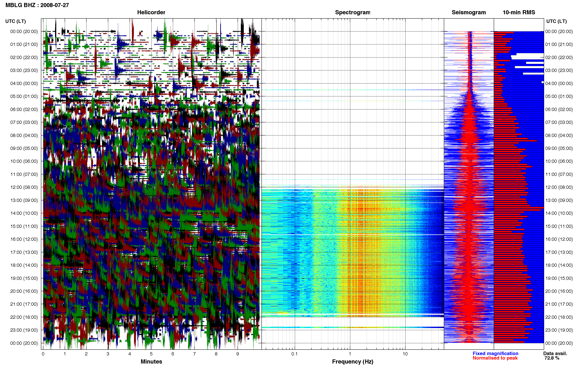The height and width of the screenshot is (368, 588).
Task: Click left time label '10:00 (06:00)'
Action: [24, 161]
